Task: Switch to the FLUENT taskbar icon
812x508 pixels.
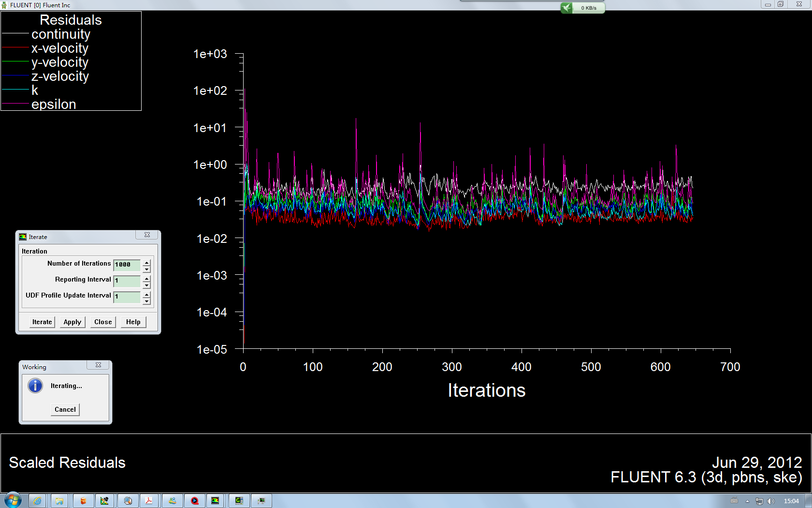Action: (x=215, y=501)
